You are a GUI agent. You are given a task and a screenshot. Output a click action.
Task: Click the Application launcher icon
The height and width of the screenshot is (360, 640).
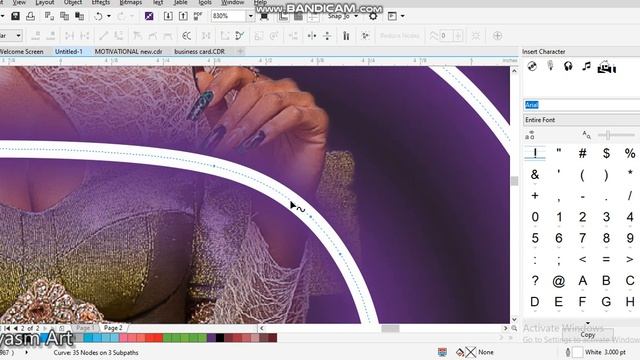coord(392,16)
